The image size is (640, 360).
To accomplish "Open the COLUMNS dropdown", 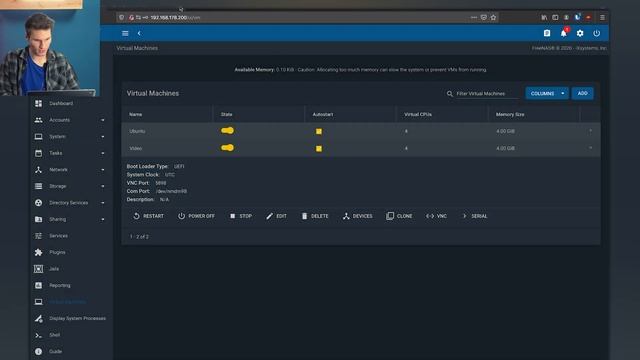I will (547, 93).
